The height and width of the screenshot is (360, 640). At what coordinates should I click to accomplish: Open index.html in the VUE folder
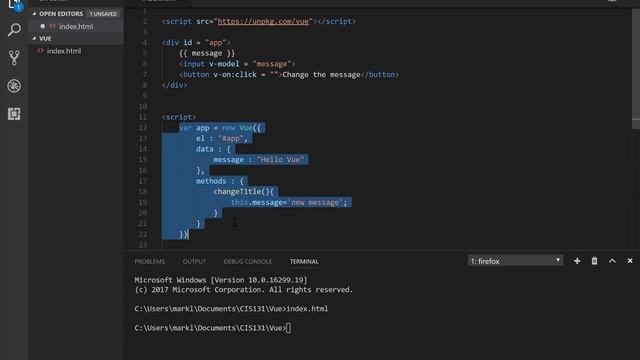(64, 51)
